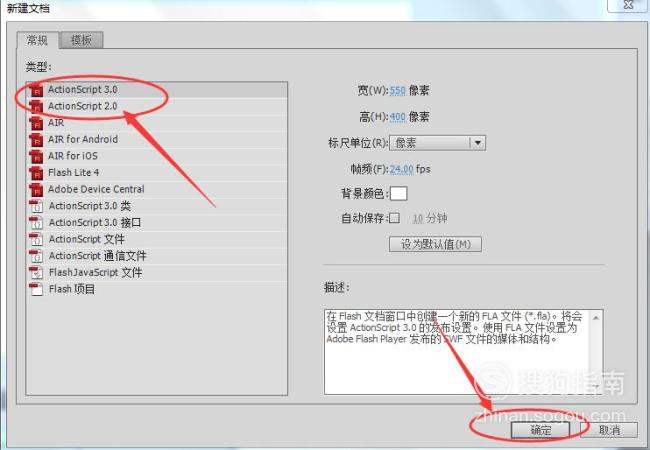650x450 pixels.
Task: Choose AIR for iOS type
Action: point(157,156)
